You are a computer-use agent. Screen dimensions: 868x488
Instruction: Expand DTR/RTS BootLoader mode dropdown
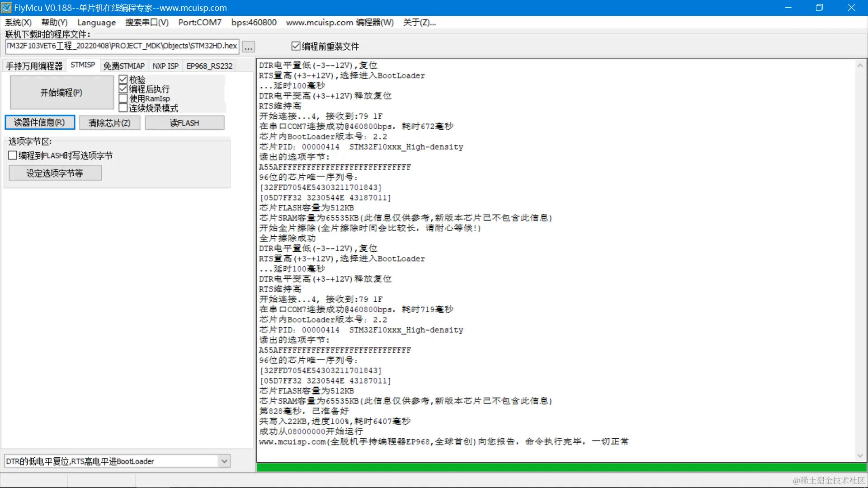(x=224, y=461)
